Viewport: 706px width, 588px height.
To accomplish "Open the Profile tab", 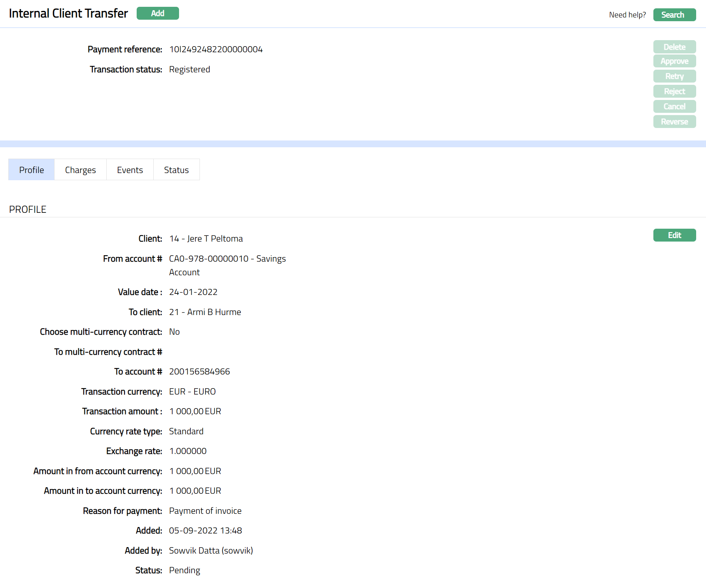I will point(31,170).
